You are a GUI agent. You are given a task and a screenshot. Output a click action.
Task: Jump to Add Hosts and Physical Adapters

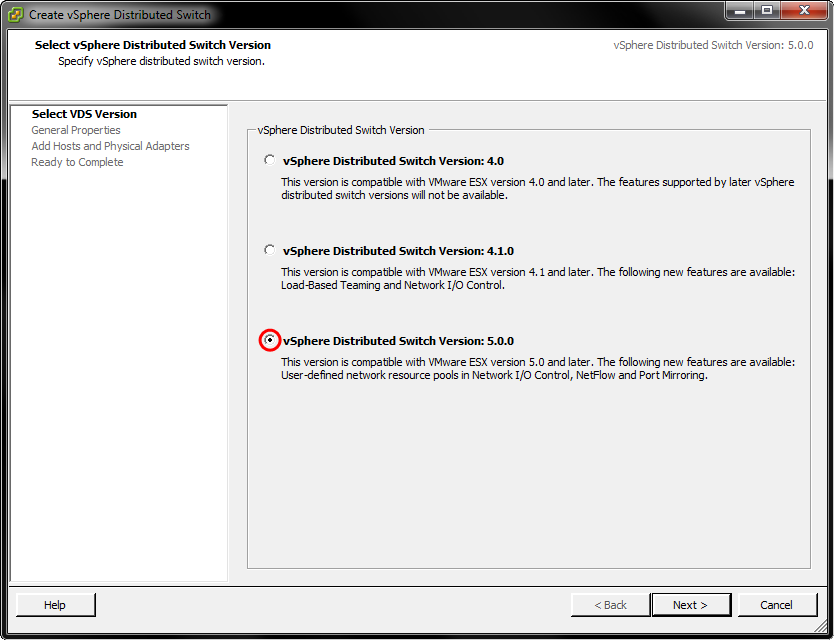click(110, 146)
